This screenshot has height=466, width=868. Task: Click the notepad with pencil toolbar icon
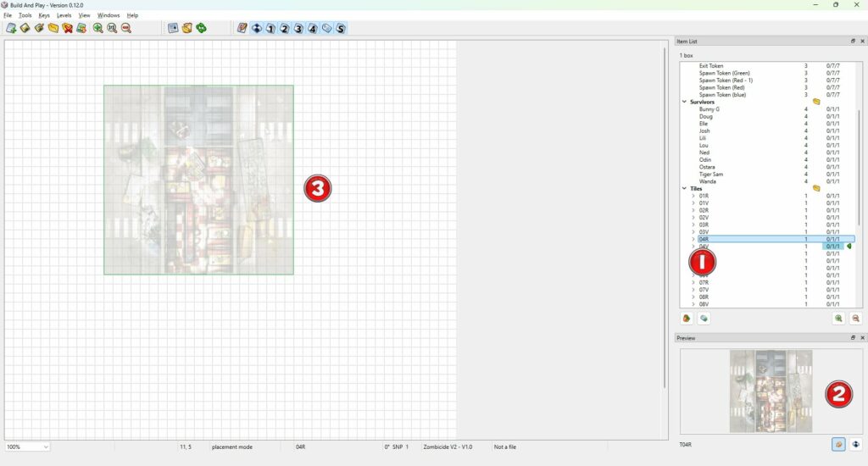[242, 28]
